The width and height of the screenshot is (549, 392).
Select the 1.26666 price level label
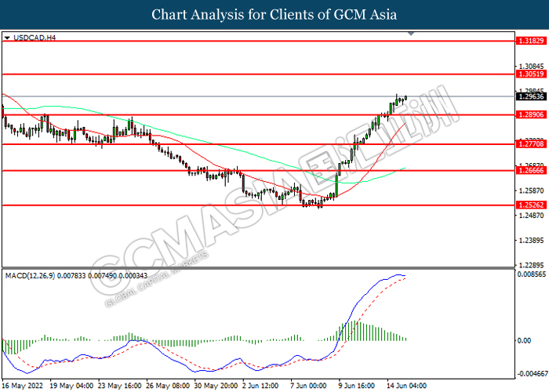pos(531,170)
